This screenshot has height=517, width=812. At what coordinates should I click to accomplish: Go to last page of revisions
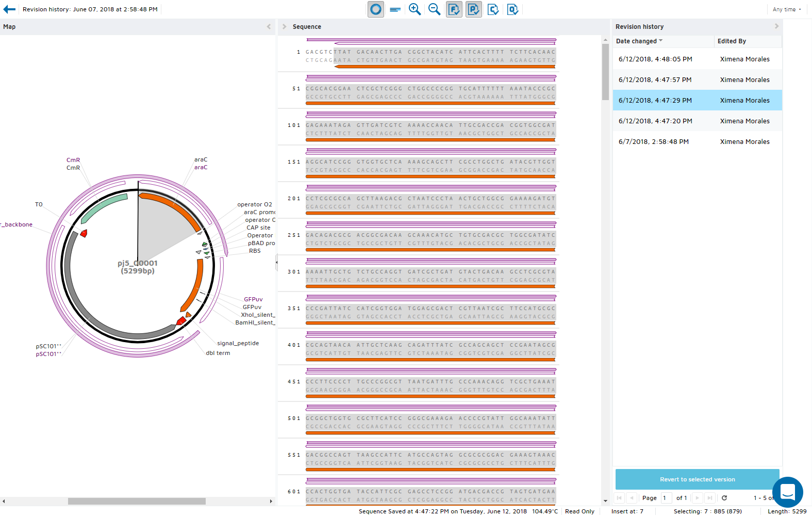[x=710, y=498]
